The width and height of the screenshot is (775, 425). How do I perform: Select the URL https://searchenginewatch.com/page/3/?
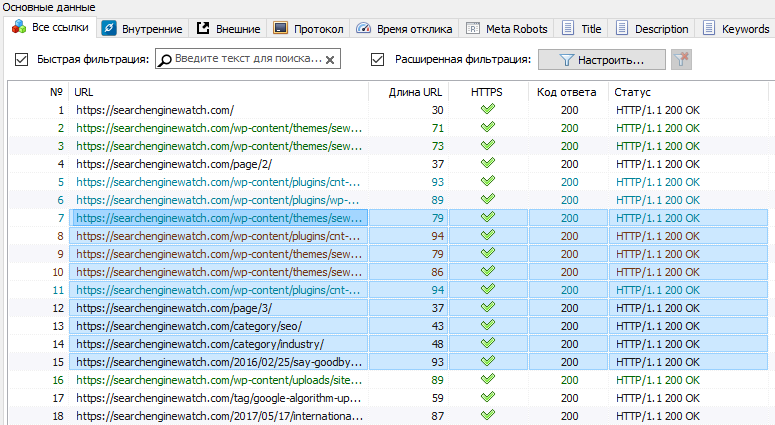(174, 308)
